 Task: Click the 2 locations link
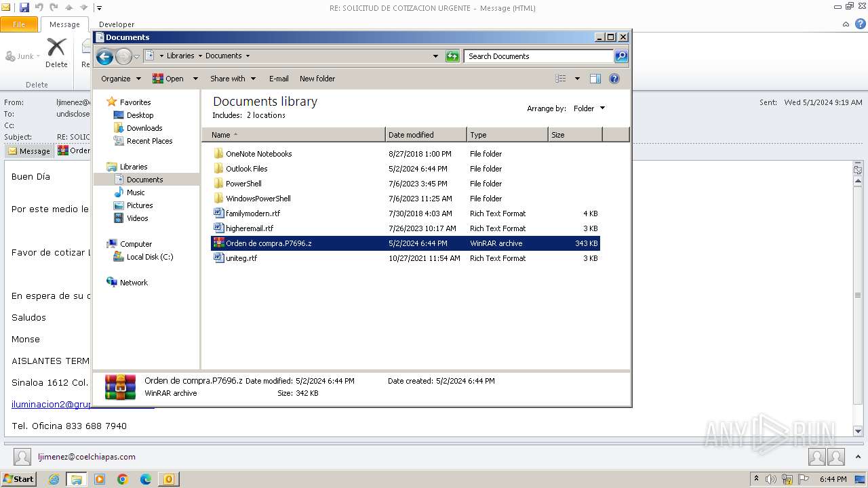click(x=266, y=115)
